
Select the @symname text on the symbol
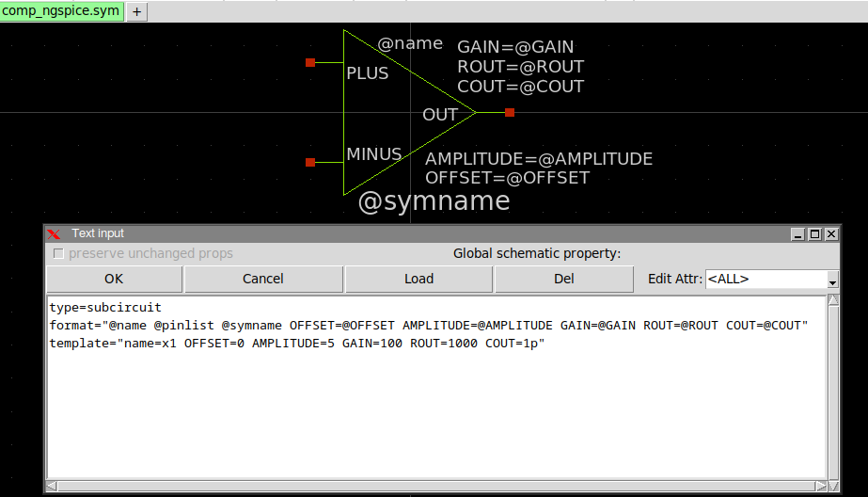pos(434,201)
